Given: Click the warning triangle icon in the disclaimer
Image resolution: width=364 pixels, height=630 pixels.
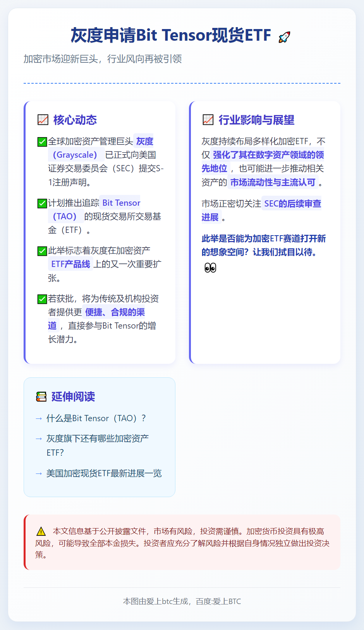Looking at the screenshot, I should pos(41,531).
